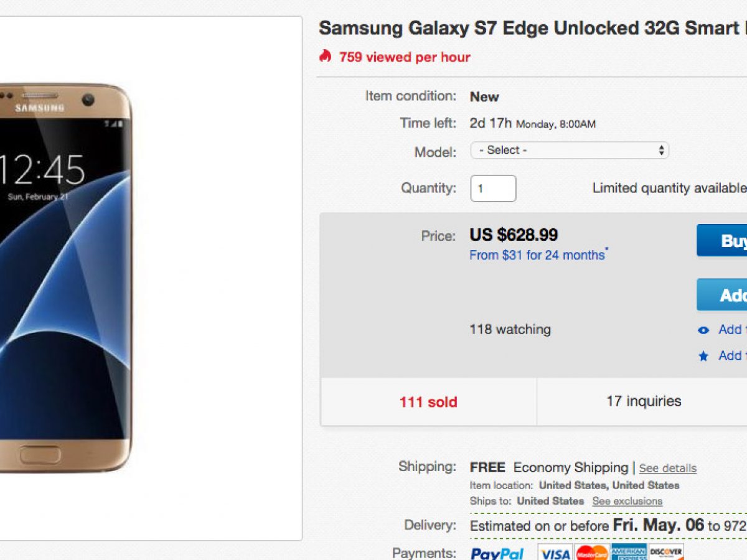The width and height of the screenshot is (747, 560).
Task: Click See details shipping link
Action: [667, 469]
